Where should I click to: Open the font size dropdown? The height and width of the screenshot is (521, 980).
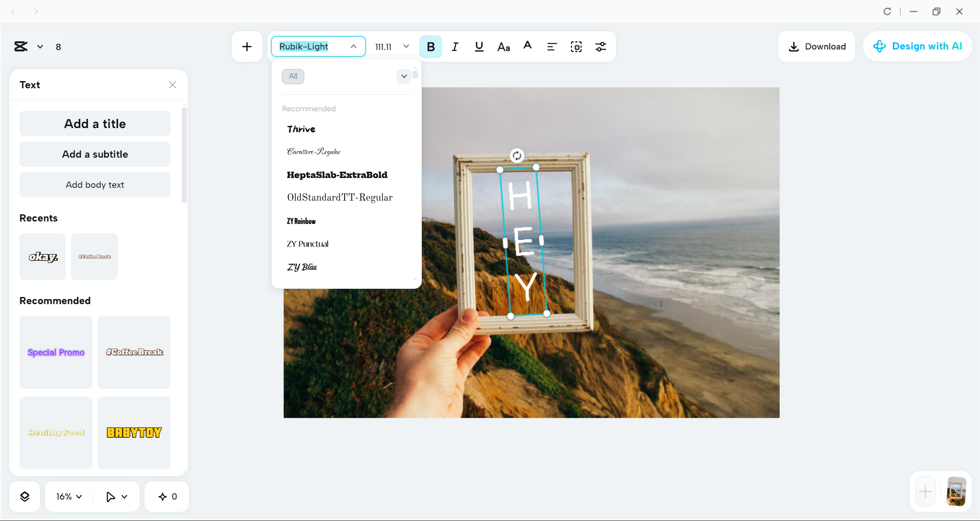pos(406,46)
